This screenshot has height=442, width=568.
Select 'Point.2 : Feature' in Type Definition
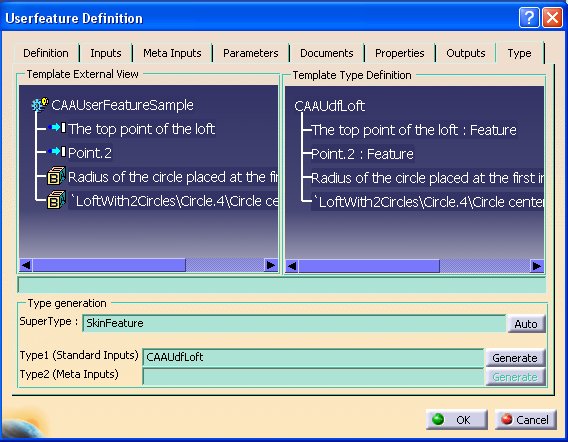[x=362, y=154]
